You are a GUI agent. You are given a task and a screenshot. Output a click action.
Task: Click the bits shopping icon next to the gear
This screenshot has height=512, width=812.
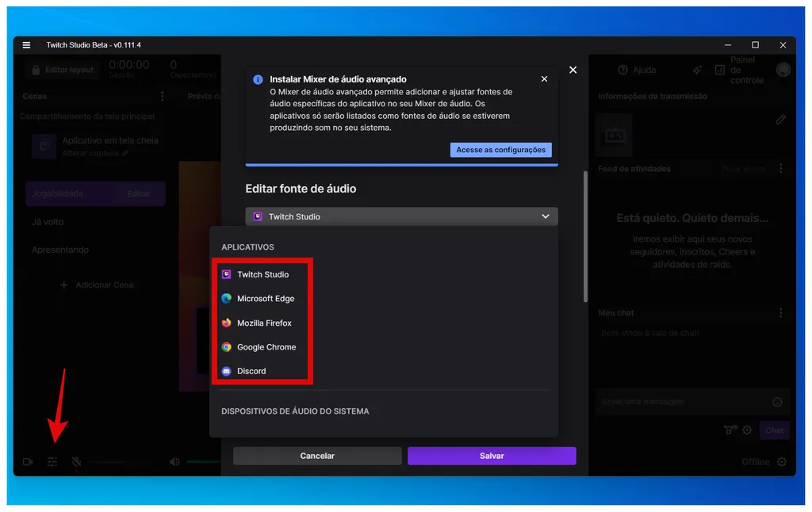point(728,430)
